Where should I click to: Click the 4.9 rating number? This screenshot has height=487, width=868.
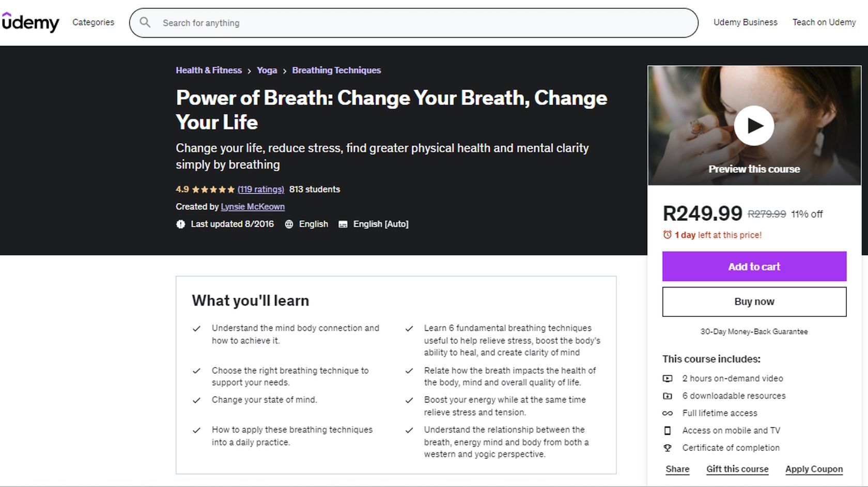coord(182,189)
